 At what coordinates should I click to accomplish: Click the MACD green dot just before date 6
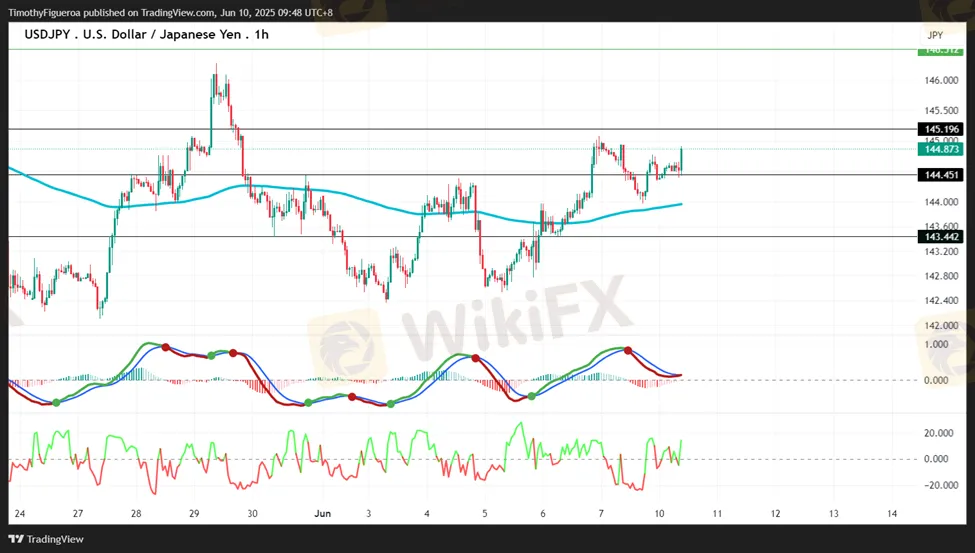coord(532,396)
